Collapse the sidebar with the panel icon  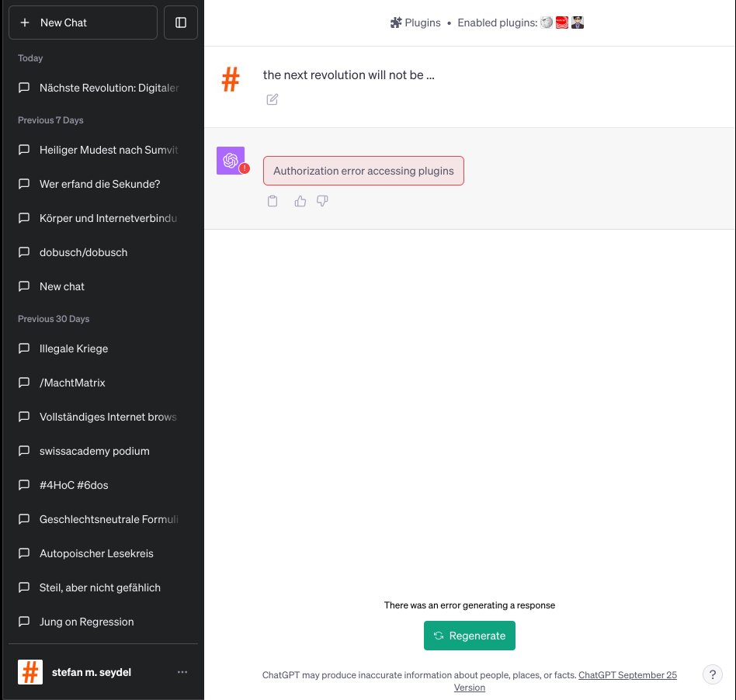tap(181, 23)
